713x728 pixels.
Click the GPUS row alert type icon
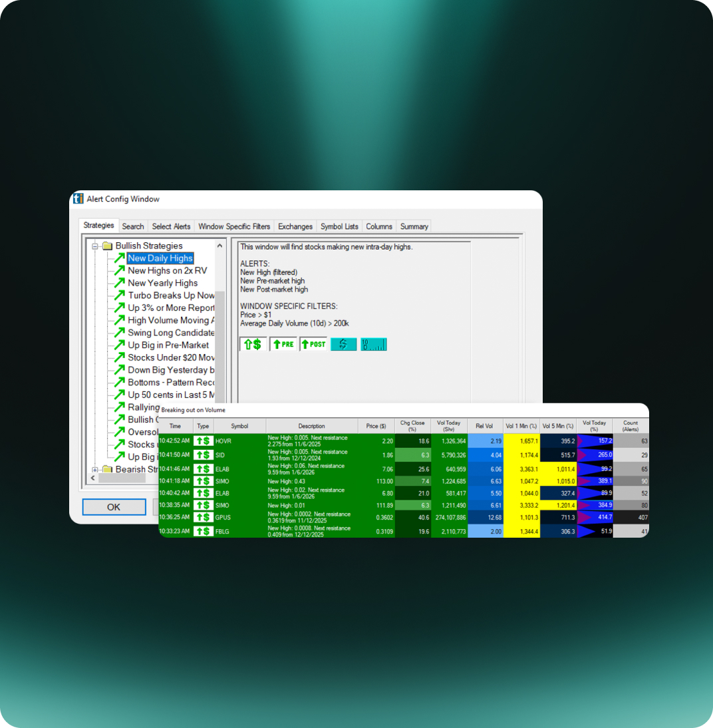click(203, 516)
